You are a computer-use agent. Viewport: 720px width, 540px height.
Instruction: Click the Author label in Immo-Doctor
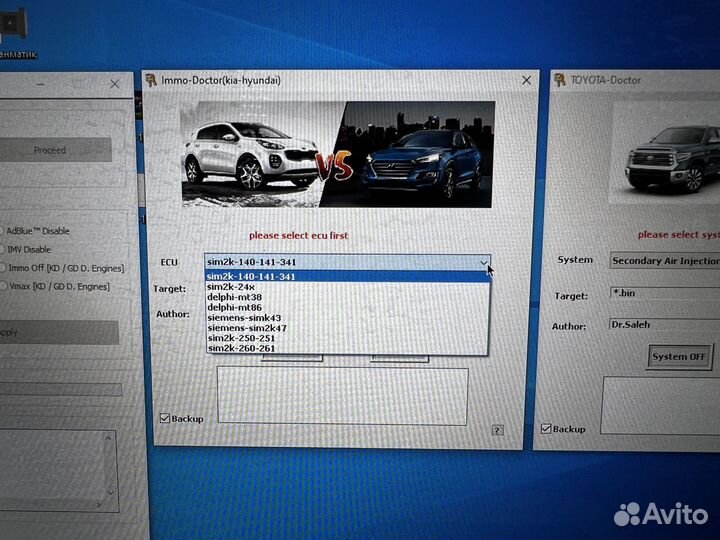[173, 314]
